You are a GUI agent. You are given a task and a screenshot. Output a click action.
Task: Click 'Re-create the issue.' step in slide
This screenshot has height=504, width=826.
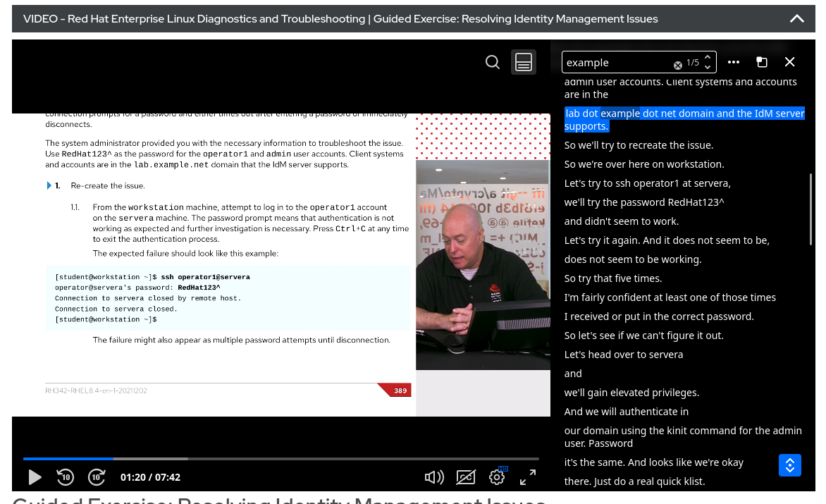click(107, 185)
